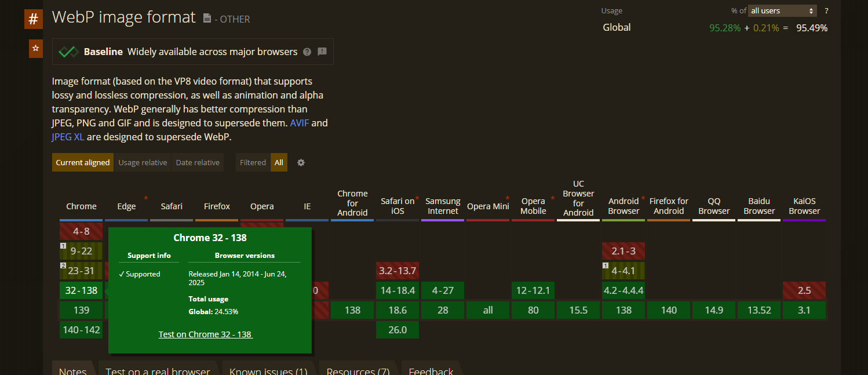Image resolution: width=868 pixels, height=375 pixels.
Task: Star the WebP feature
Action: pos(36,49)
